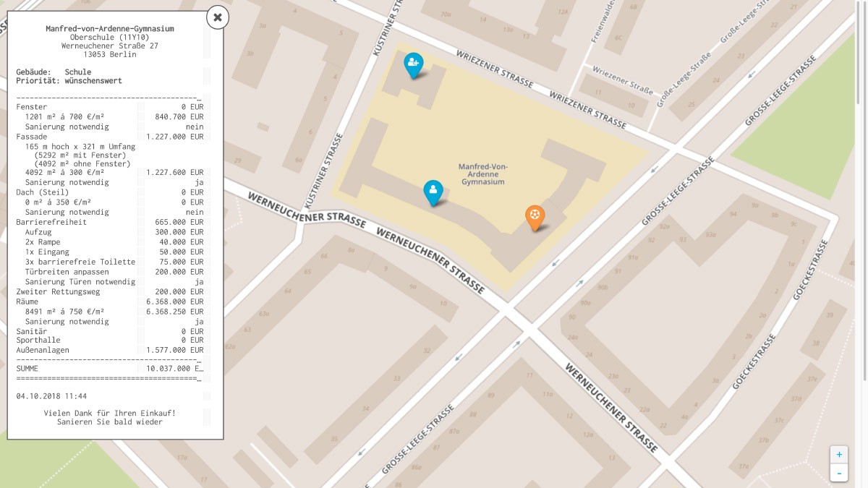Select the Räume 6.368.000 EUR row
Image resolution: width=868 pixels, height=488 pixels.
[x=110, y=301]
